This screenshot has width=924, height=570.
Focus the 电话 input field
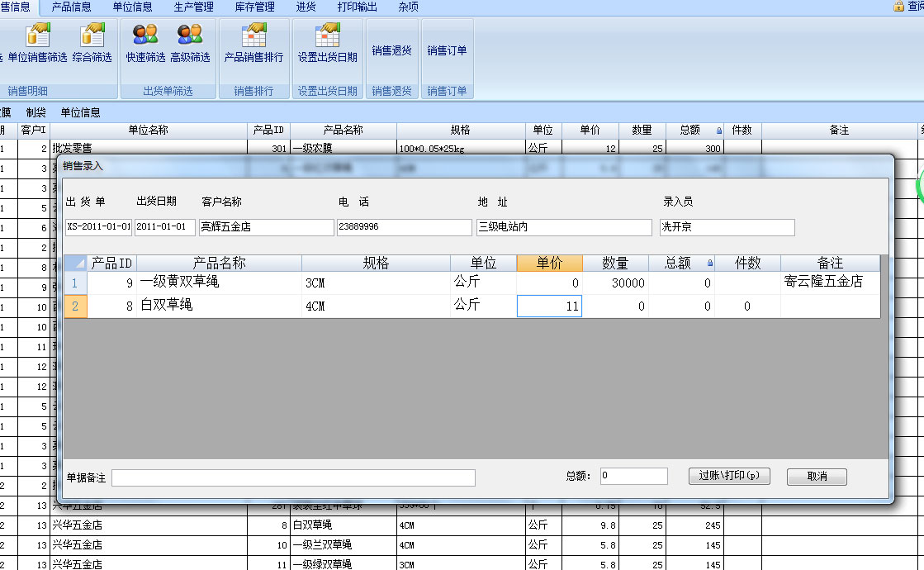coord(404,228)
